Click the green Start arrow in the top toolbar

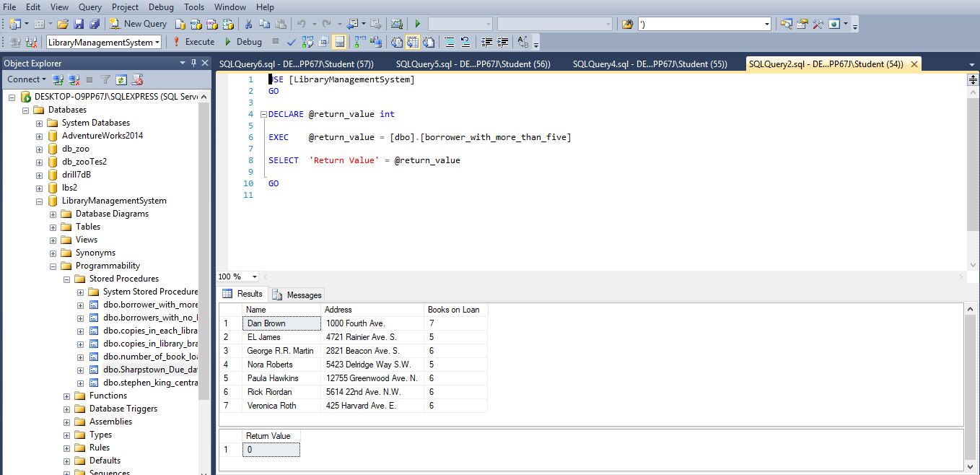point(418,24)
